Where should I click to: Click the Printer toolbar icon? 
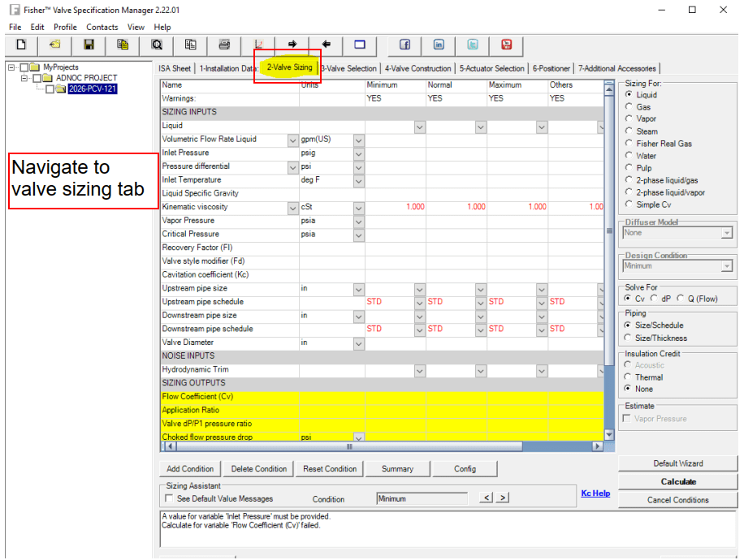pos(224,45)
